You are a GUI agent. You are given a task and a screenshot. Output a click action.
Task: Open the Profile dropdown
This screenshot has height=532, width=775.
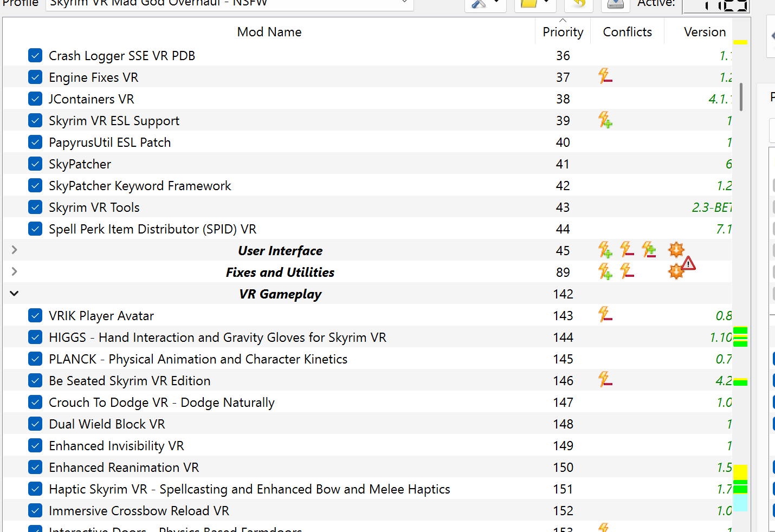pyautogui.click(x=230, y=3)
